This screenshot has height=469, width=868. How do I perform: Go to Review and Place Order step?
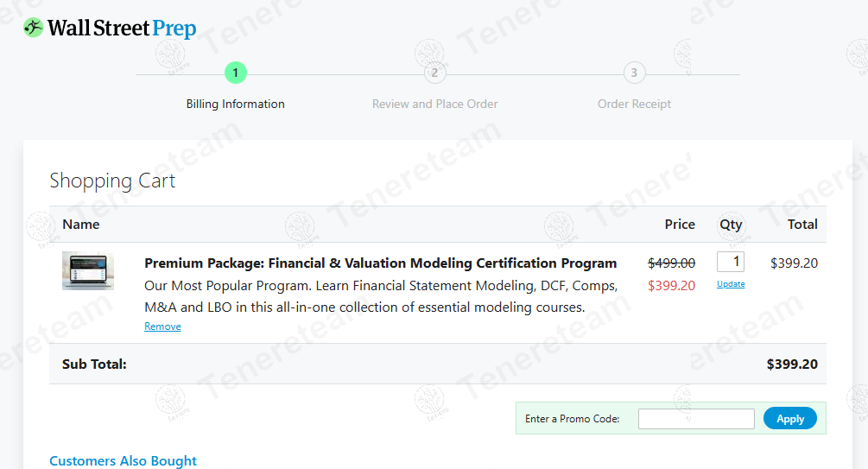[434, 104]
